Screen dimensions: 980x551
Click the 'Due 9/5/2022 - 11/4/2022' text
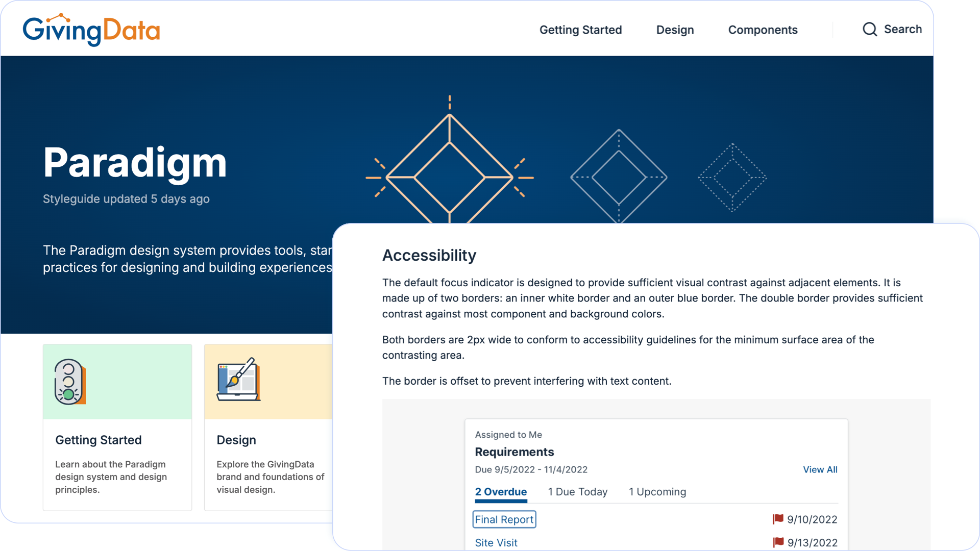(x=531, y=469)
